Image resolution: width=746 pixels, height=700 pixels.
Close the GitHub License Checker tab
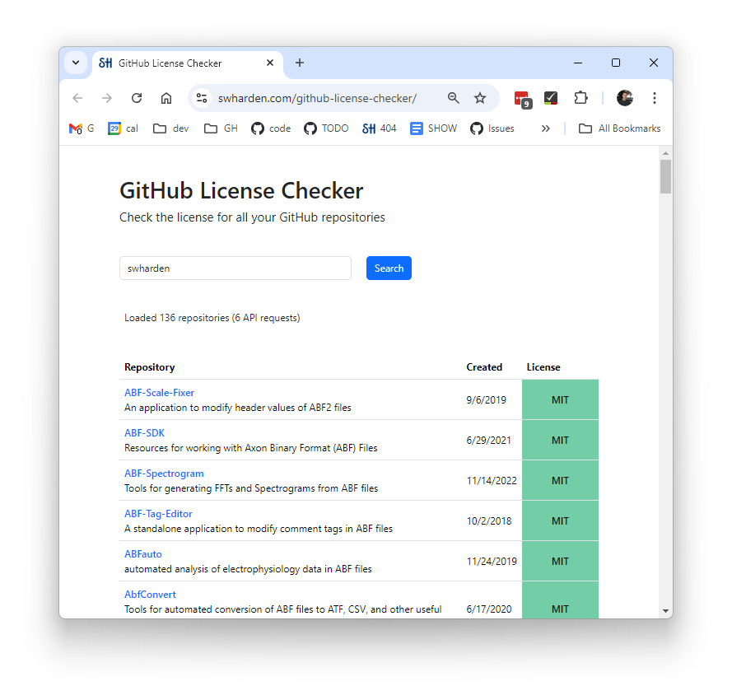point(270,63)
